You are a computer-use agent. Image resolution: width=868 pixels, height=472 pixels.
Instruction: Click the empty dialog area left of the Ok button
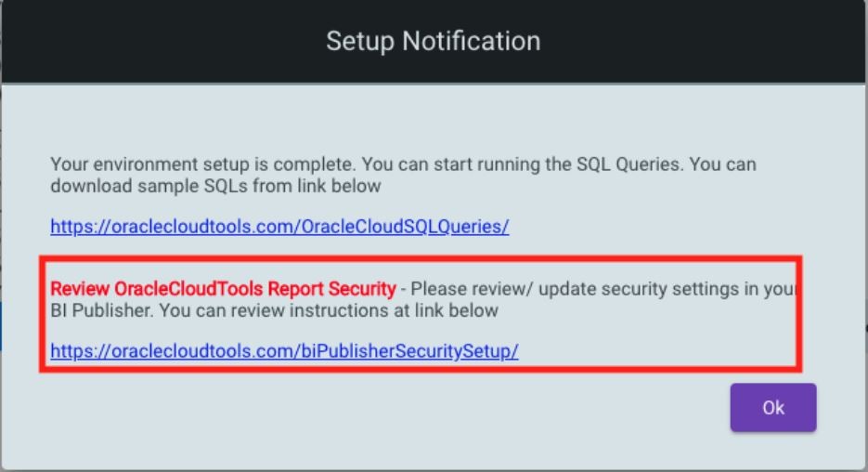click(387, 410)
